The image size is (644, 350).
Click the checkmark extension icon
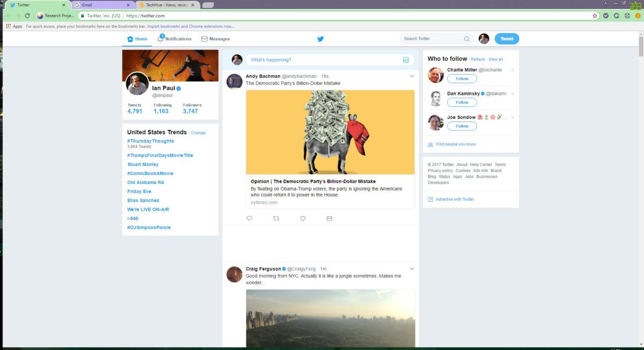[x=606, y=16]
